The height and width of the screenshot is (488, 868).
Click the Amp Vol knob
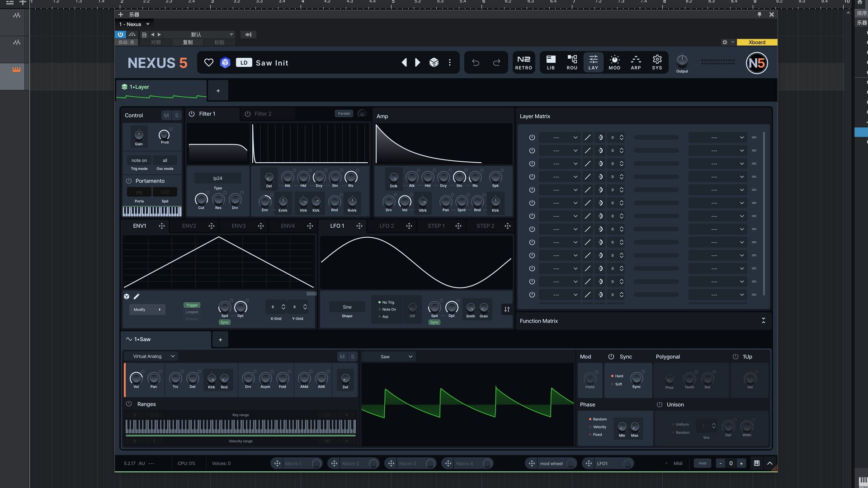pos(405,201)
